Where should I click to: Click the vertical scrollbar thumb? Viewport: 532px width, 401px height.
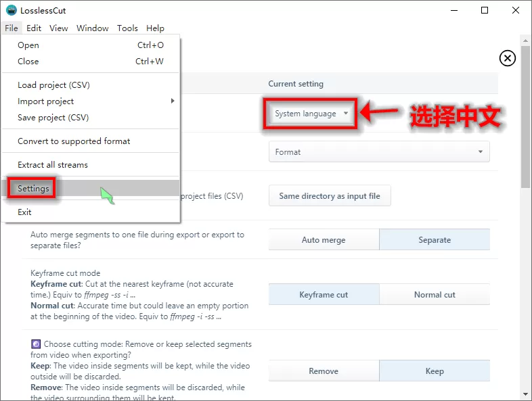click(525, 115)
